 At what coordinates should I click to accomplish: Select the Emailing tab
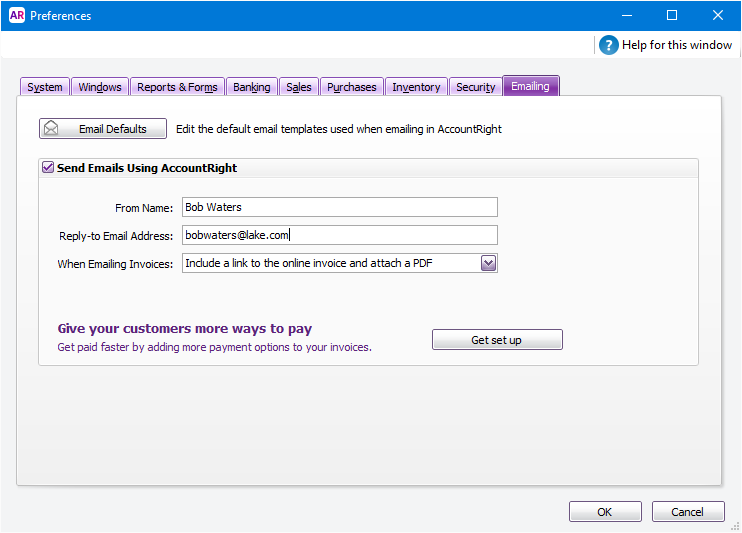click(x=530, y=86)
